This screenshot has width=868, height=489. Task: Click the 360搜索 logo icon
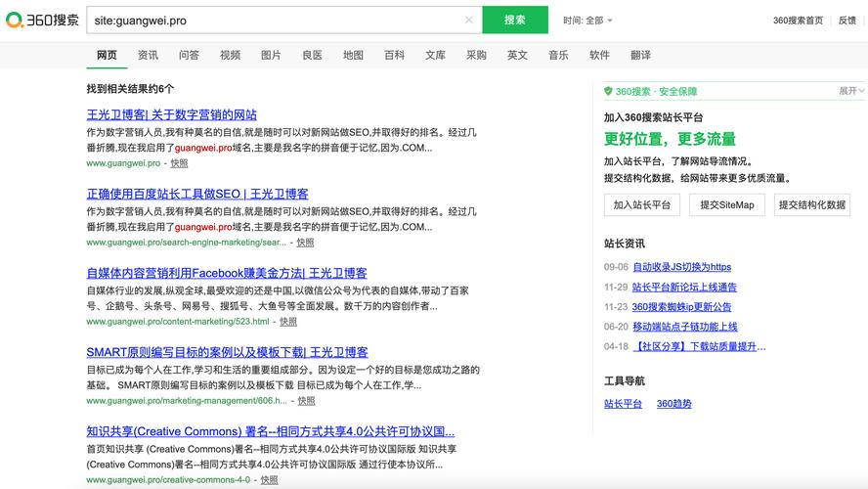pos(17,21)
